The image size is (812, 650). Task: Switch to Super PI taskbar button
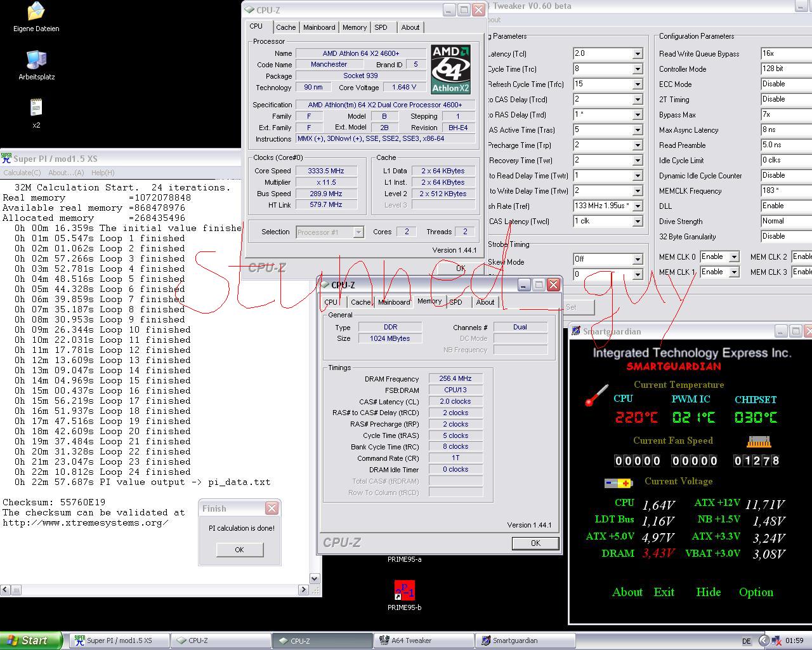coord(119,640)
